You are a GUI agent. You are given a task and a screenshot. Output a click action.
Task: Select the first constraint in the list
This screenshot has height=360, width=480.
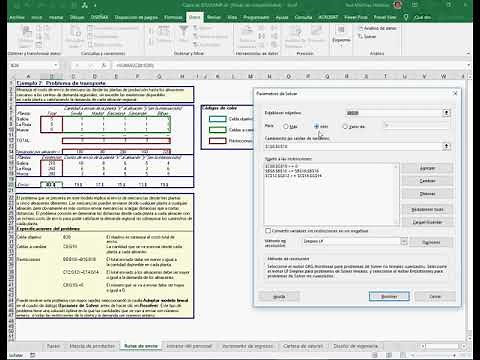282,166
